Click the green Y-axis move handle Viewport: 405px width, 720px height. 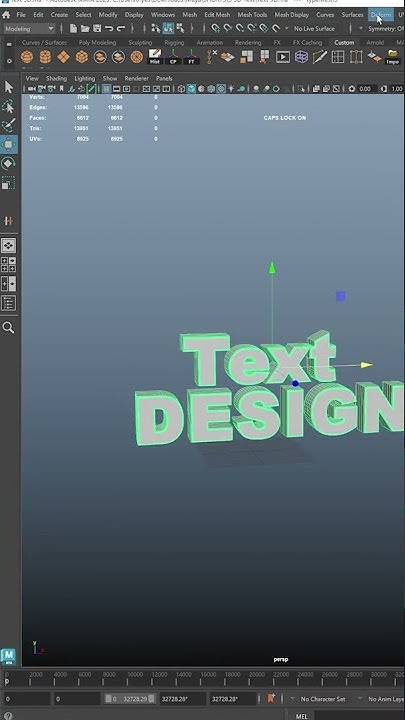[272, 267]
